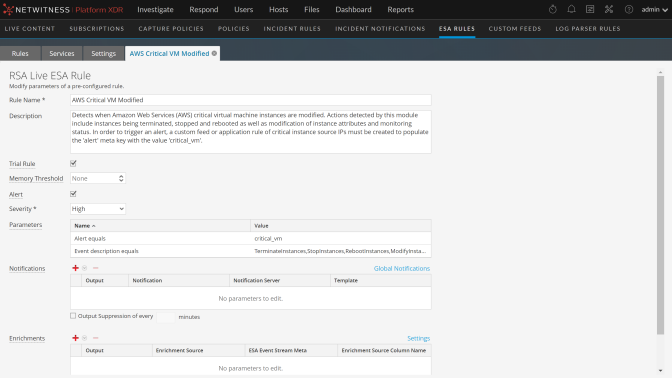The height and width of the screenshot is (378, 672).
Task: Open the Reports menu
Action: tap(400, 9)
